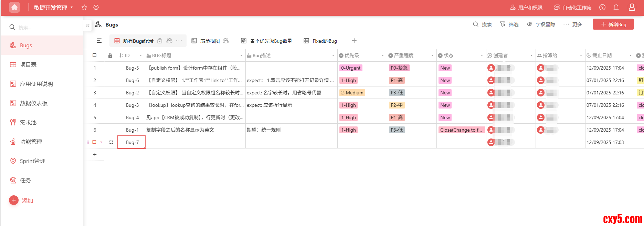Toggle field visibility via 字段显隐
The image size is (644, 226).
(541, 24)
